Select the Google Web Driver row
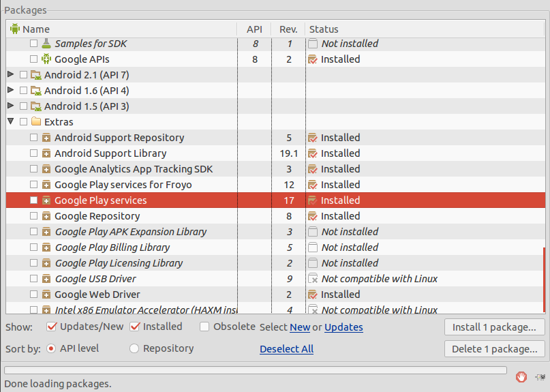Viewport: 550px width, 392px height. [275, 295]
